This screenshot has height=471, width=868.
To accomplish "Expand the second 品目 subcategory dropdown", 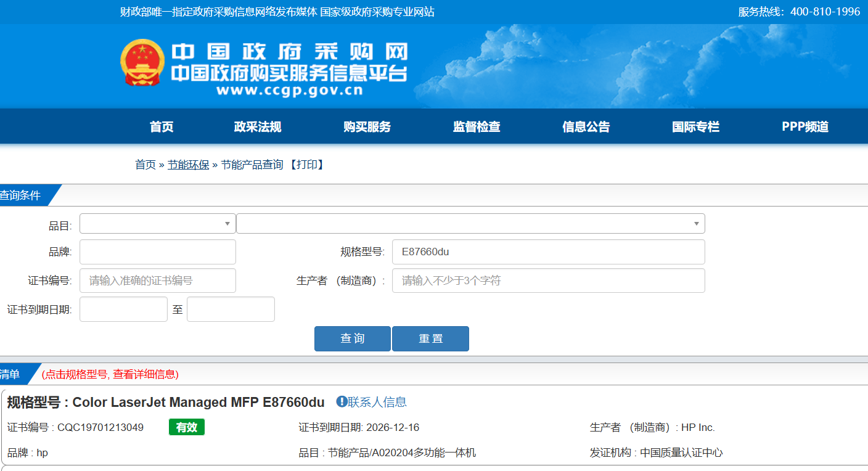I will click(x=470, y=224).
